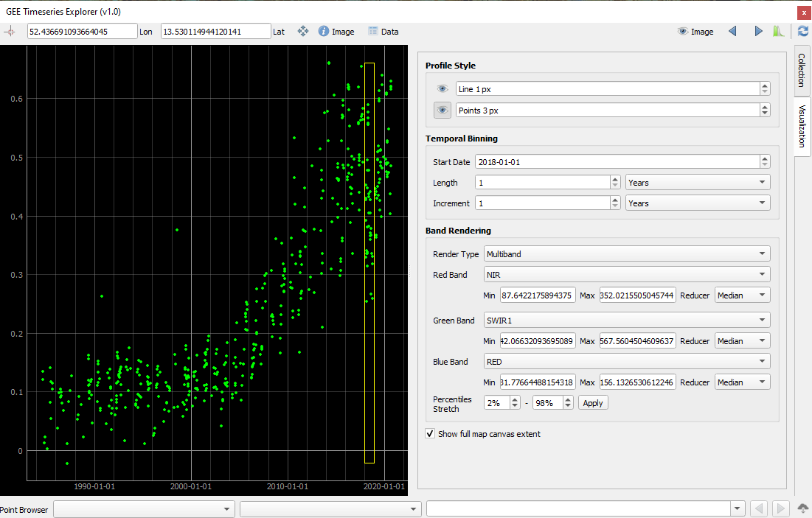This screenshot has height=518, width=812.
Task: Click the Lon coordinate input field
Action: [x=83, y=32]
